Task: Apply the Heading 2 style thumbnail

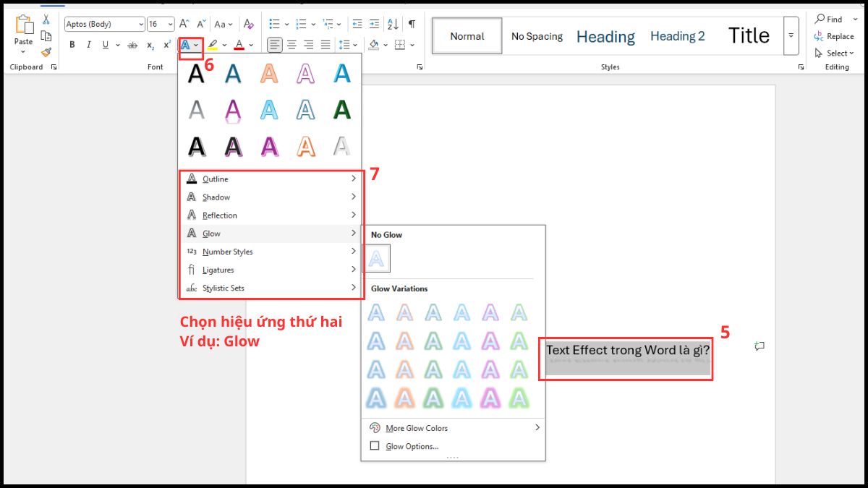Action: [677, 36]
